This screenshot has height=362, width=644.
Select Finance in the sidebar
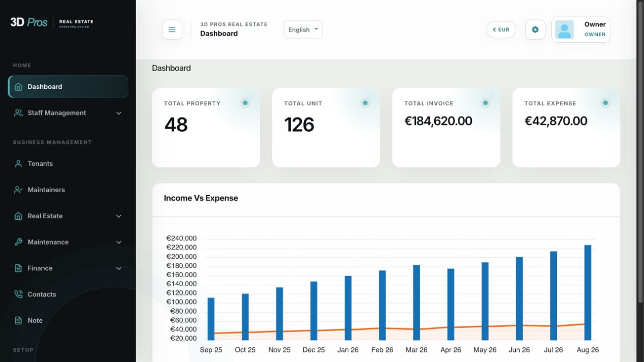coord(68,268)
